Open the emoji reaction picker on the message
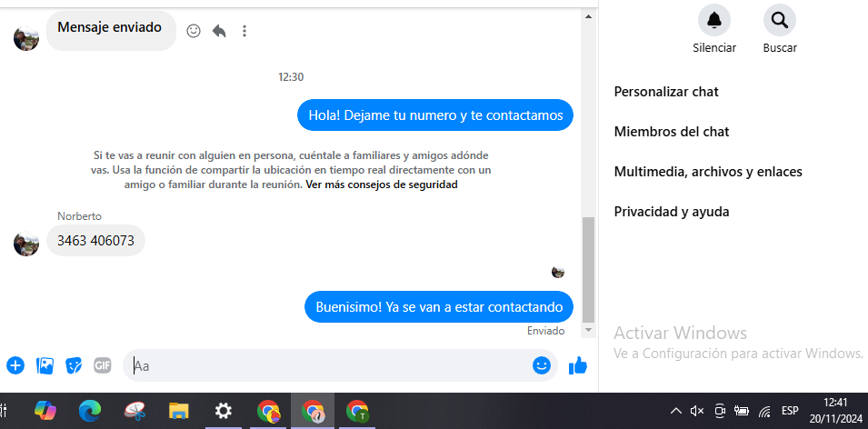 (194, 31)
